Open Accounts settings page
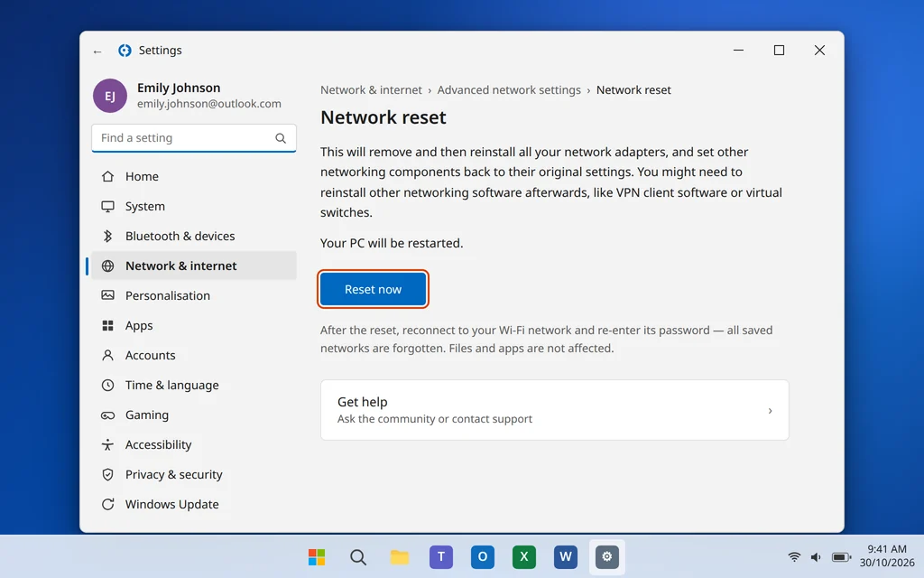This screenshot has width=924, height=578. (194, 355)
